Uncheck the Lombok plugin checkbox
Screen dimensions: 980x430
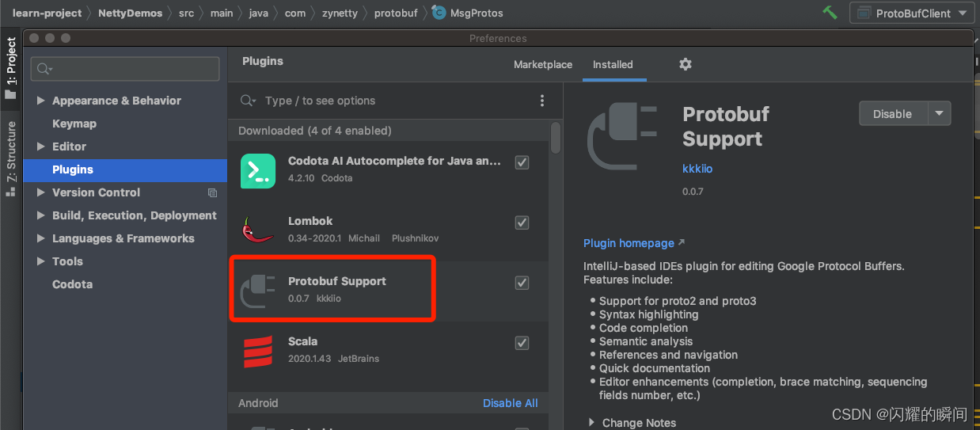pyautogui.click(x=522, y=223)
